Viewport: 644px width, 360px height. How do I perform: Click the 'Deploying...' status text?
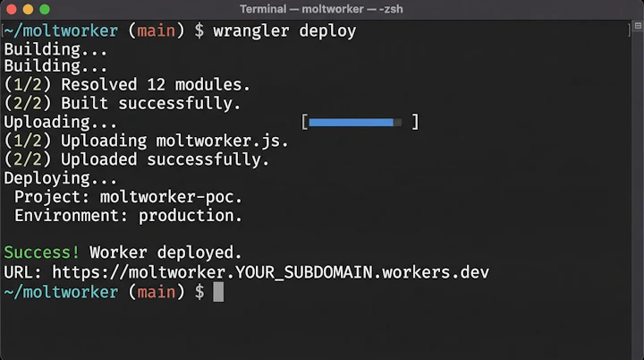coord(61,178)
